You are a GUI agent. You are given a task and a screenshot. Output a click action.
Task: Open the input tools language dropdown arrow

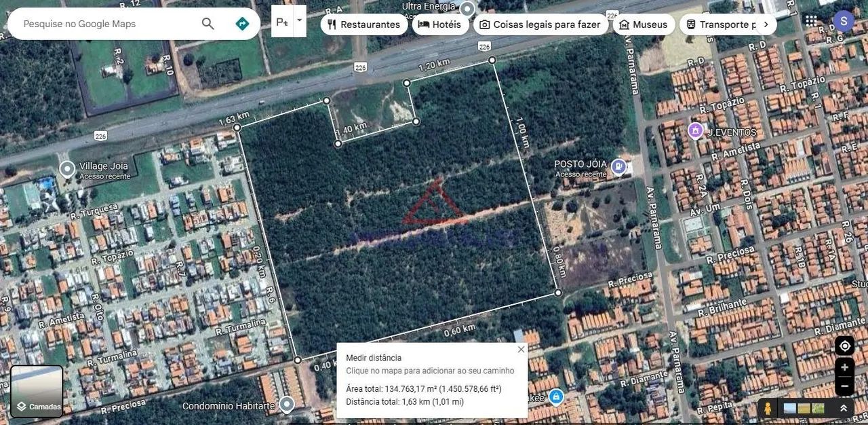click(299, 21)
